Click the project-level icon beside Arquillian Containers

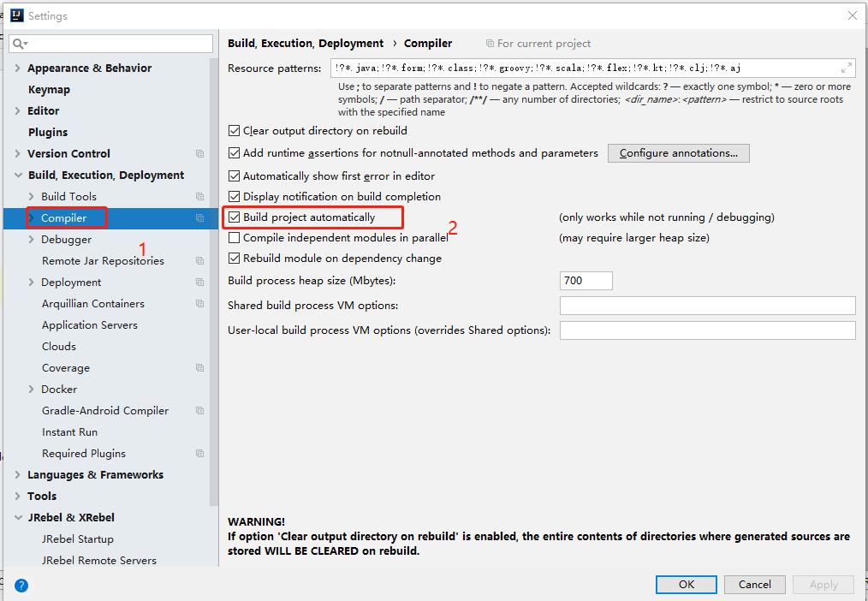click(199, 304)
